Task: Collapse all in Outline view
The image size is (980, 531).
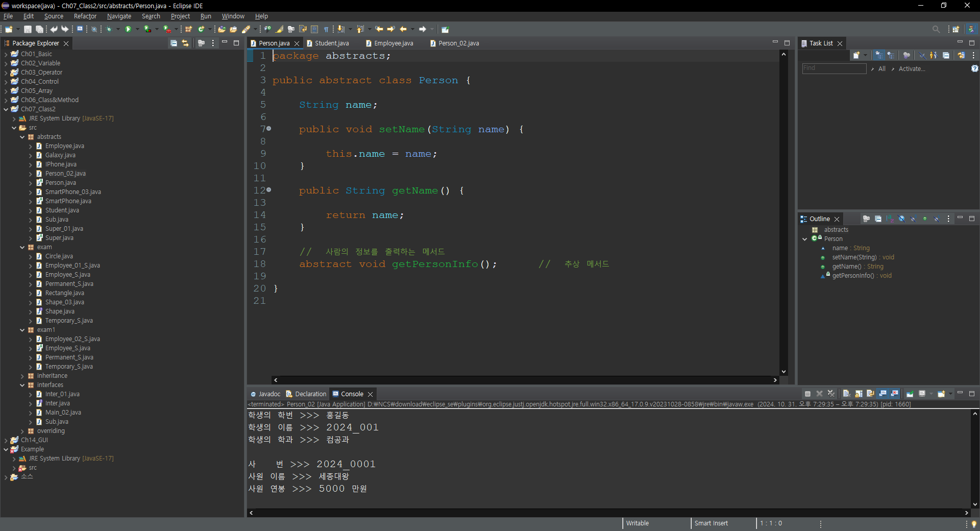Action: point(878,219)
